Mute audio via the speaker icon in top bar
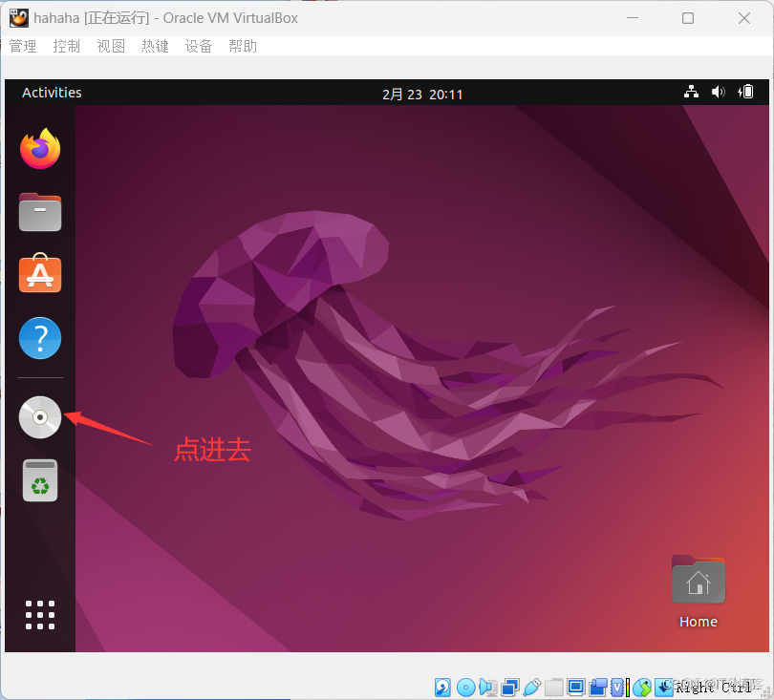The image size is (774, 700). (718, 92)
